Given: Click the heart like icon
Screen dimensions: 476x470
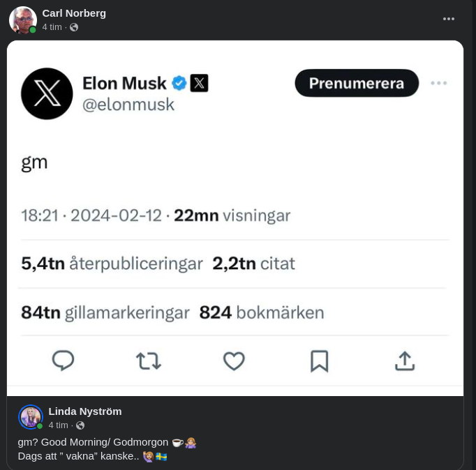Looking at the screenshot, I should tap(234, 361).
